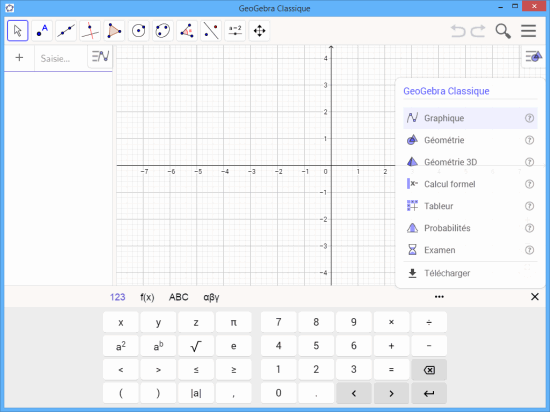Viewport: 550px width, 412px height.
Task: Click the Redo arrow
Action: pyautogui.click(x=478, y=31)
